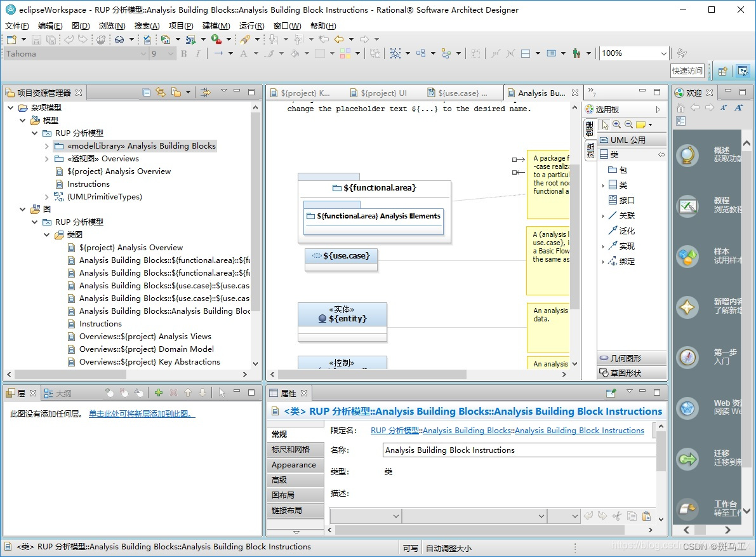Select the Zoom Out tool in palette
Screen dimensions: 756x557
click(x=628, y=124)
